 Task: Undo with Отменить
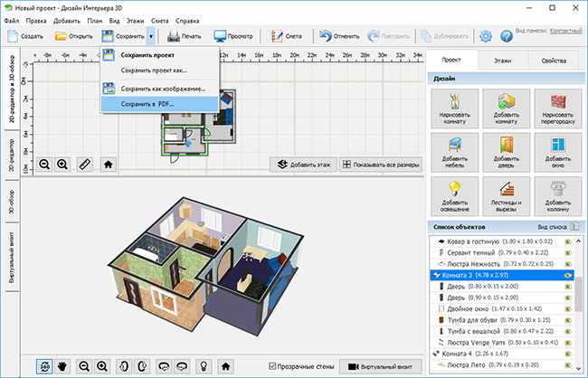[x=339, y=36]
